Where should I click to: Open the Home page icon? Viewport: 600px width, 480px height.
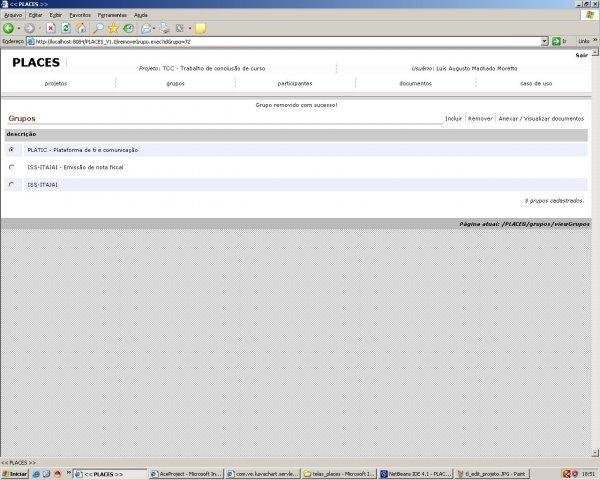[81, 28]
